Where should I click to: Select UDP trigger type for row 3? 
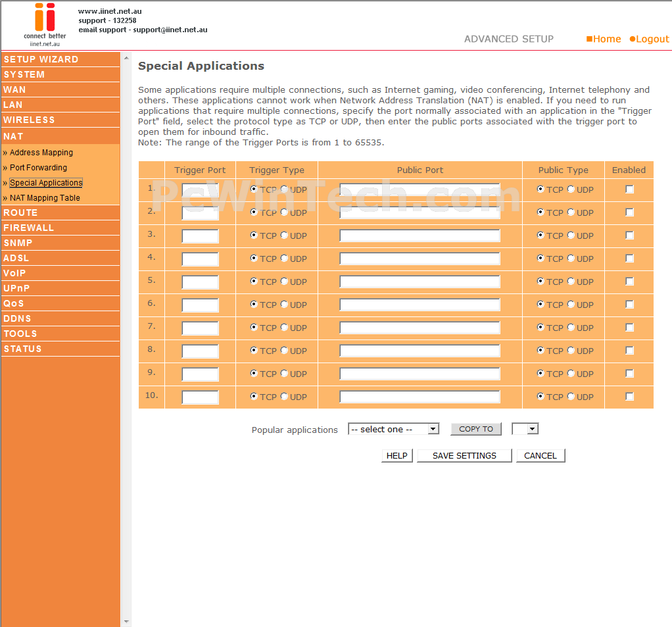pos(284,235)
